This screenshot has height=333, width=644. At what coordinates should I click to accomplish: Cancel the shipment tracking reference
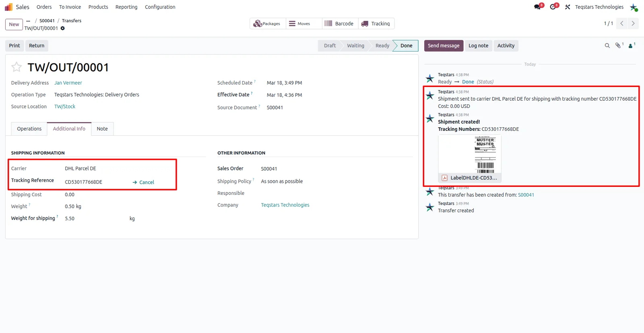[x=143, y=182]
